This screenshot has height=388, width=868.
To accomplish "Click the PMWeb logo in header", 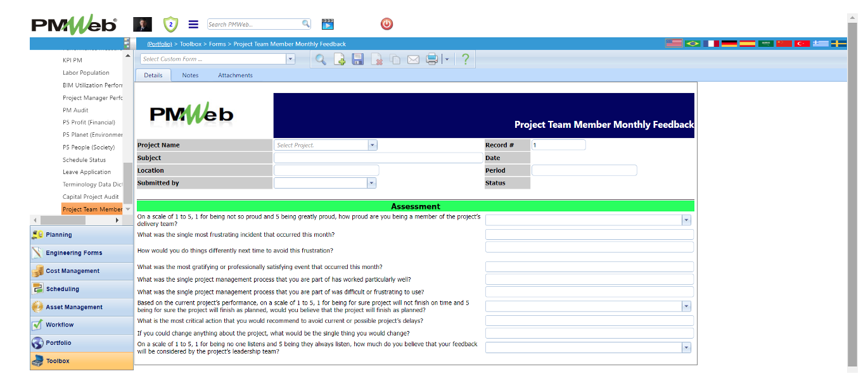I will point(74,25).
